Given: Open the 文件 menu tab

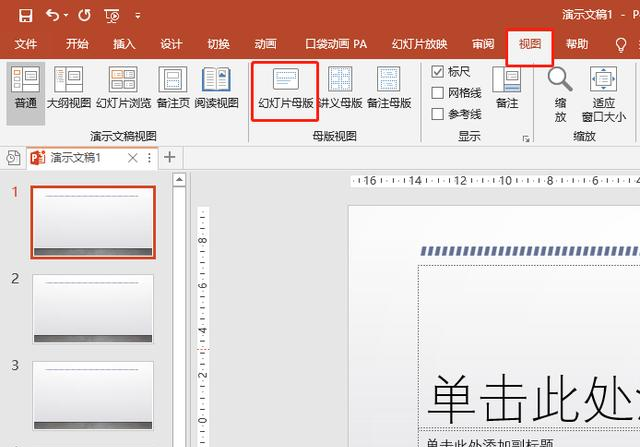Looking at the screenshot, I should click(x=25, y=44).
